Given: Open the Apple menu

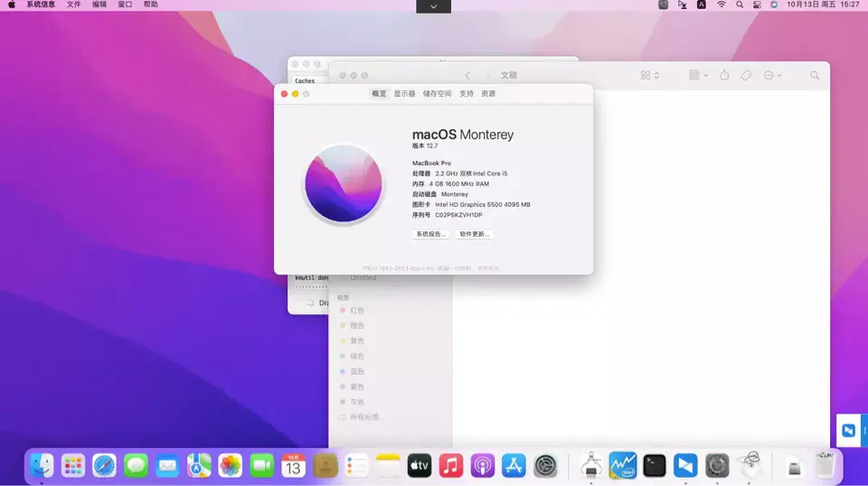Looking at the screenshot, I should [x=12, y=5].
